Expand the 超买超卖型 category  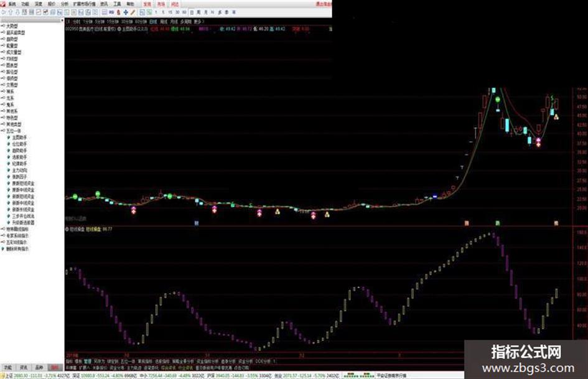(x=16, y=32)
